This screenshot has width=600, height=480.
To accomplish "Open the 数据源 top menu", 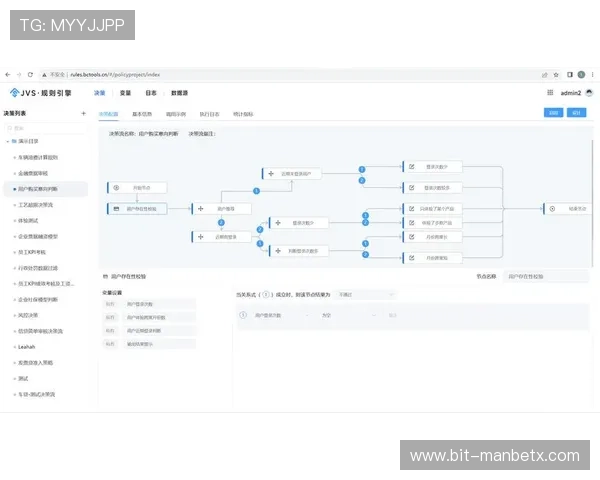I will [x=178, y=92].
